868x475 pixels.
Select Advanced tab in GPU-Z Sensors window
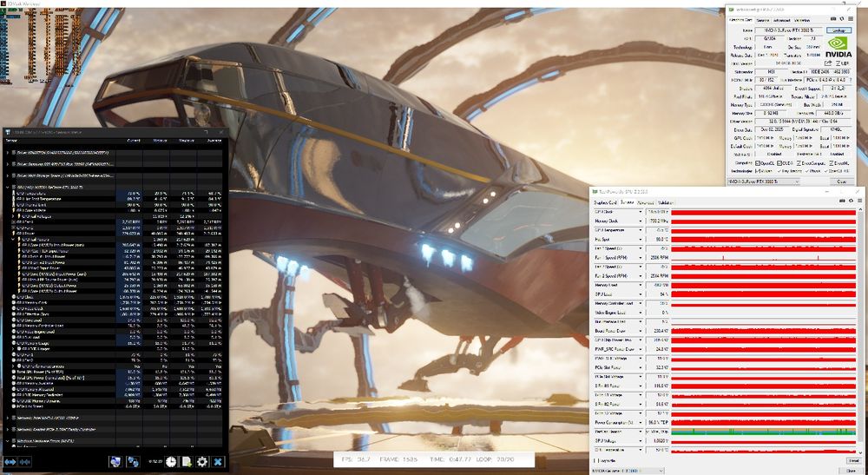coord(646,202)
